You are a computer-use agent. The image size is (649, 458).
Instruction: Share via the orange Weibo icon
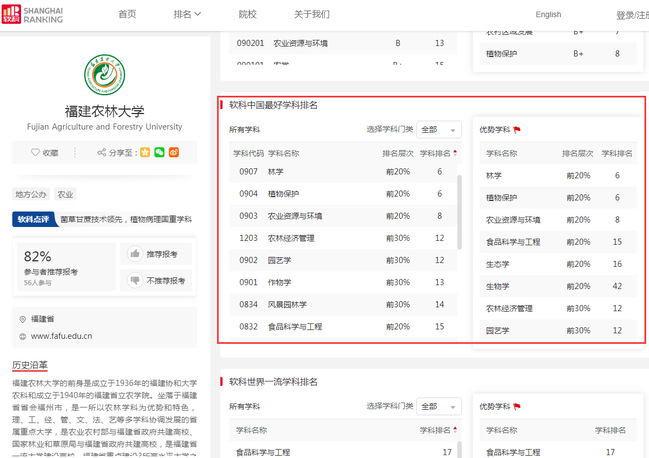173,152
